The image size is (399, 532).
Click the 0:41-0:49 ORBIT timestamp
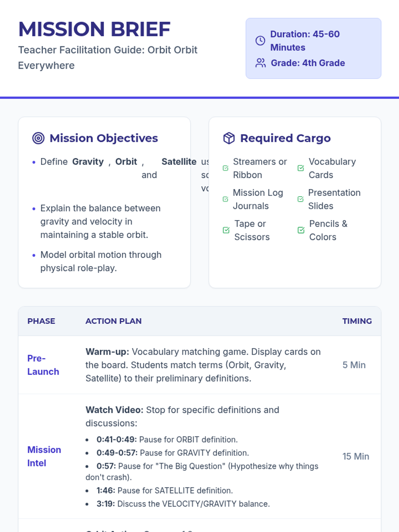click(x=116, y=440)
